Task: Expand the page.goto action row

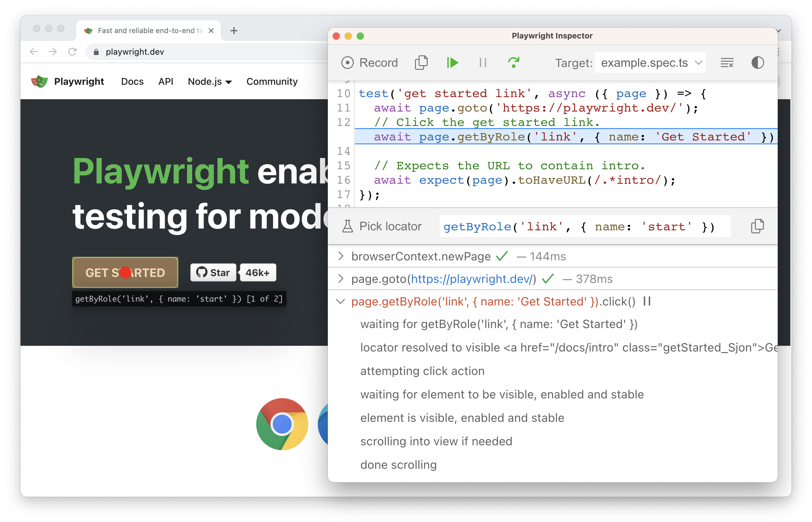Action: point(341,279)
